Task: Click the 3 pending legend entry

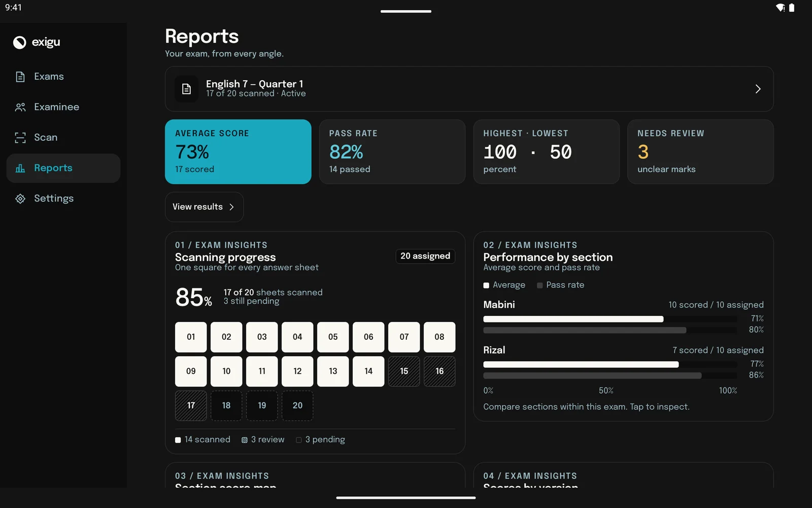Action: pyautogui.click(x=320, y=439)
